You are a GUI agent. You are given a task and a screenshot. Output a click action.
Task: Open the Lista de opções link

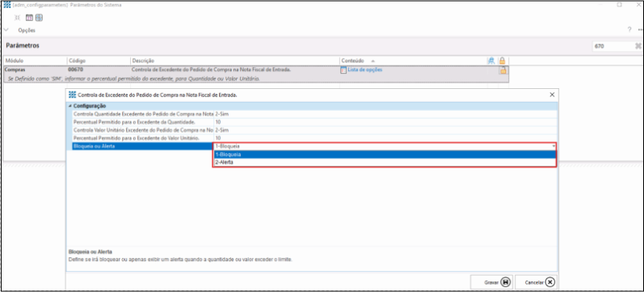tap(365, 70)
